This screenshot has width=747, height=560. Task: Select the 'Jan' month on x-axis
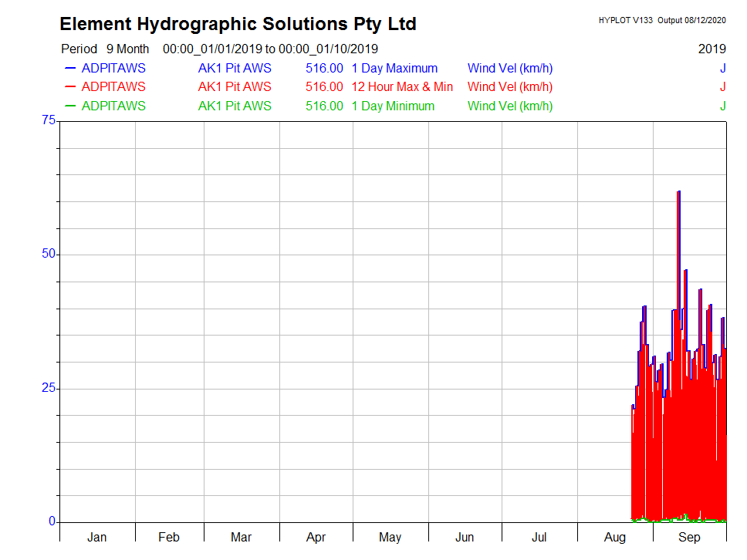tap(97, 537)
